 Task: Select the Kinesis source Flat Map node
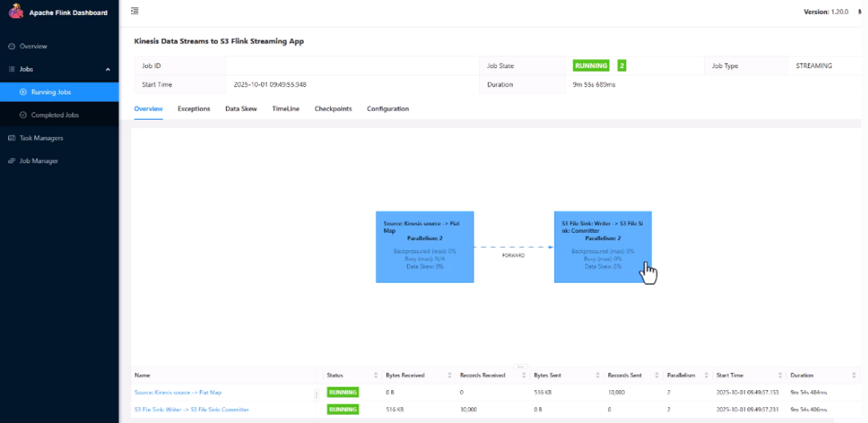(x=424, y=247)
